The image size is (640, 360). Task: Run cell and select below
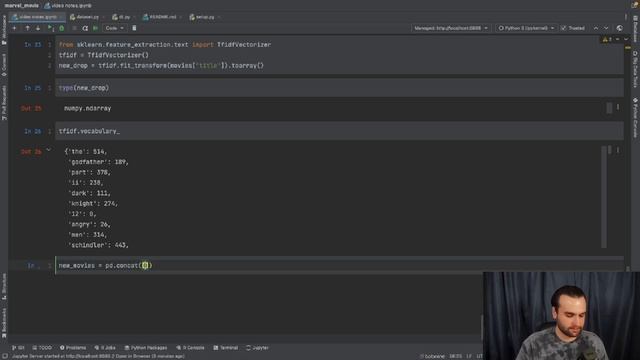50,28
